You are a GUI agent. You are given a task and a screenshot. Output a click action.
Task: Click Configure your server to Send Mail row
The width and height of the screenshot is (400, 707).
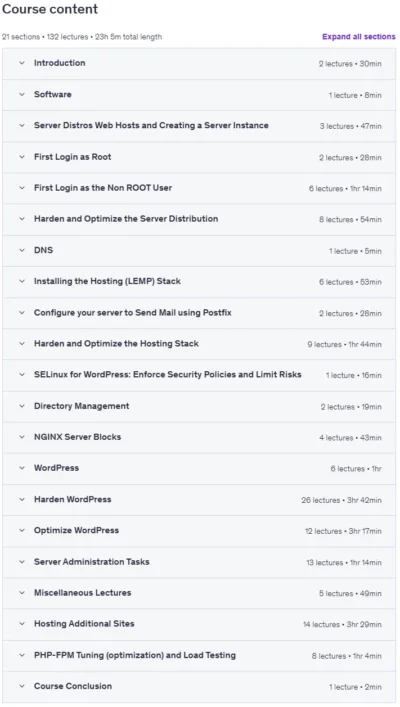click(199, 313)
